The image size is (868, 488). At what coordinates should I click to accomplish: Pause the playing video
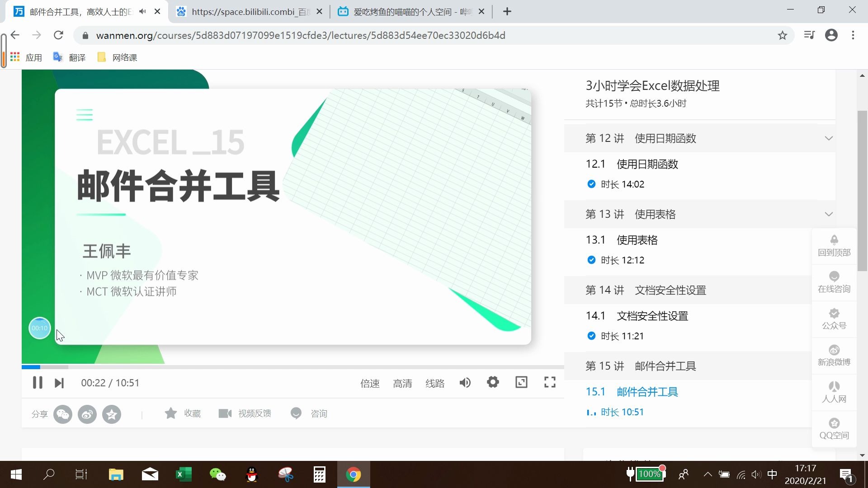point(38,382)
